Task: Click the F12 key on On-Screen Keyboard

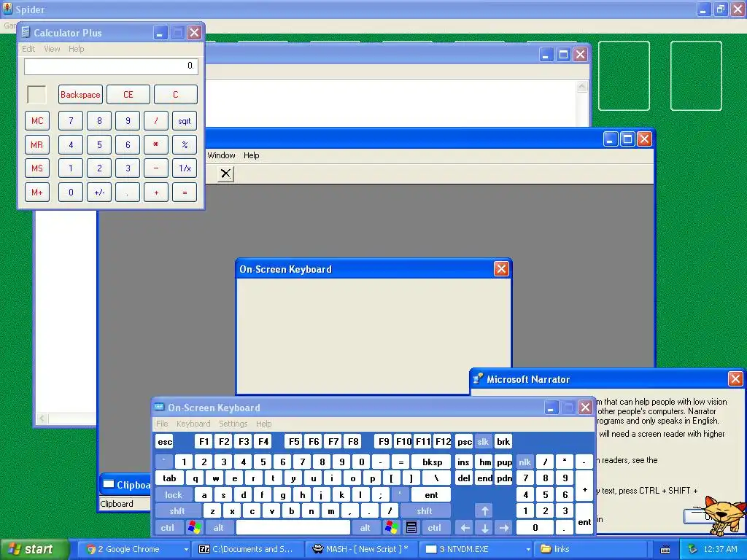Action: click(x=443, y=442)
